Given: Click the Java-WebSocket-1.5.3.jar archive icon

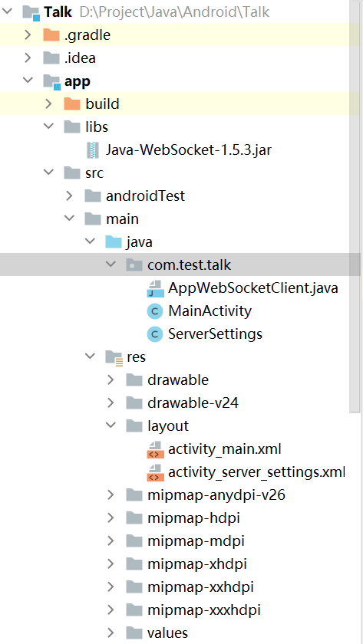Looking at the screenshot, I should [93, 150].
